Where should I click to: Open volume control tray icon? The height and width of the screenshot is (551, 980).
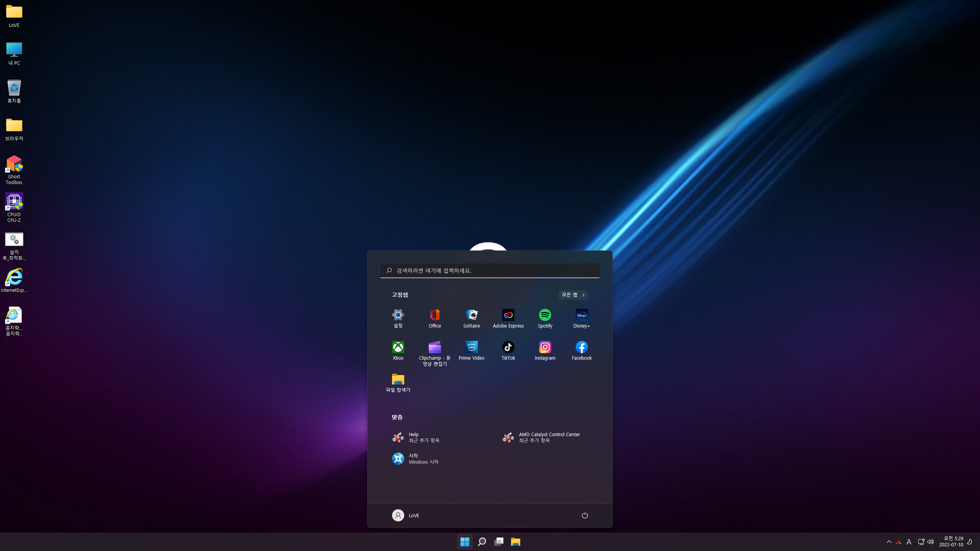click(x=931, y=542)
